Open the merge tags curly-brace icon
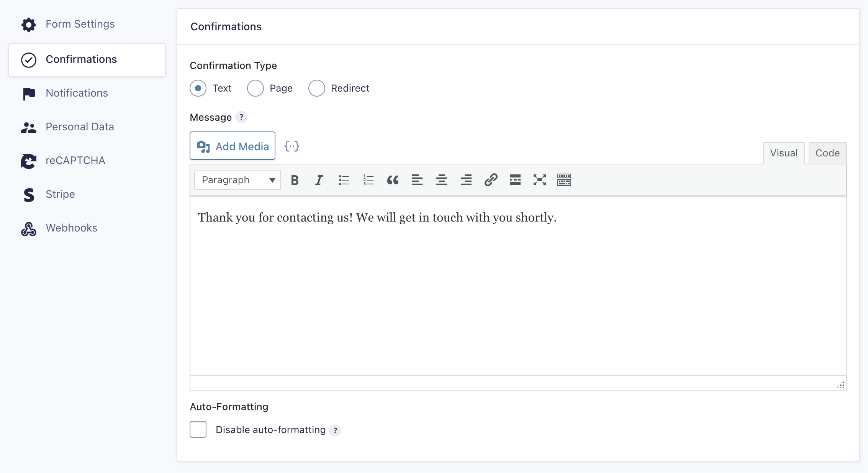Screen dimensions: 868x473 (x=292, y=146)
